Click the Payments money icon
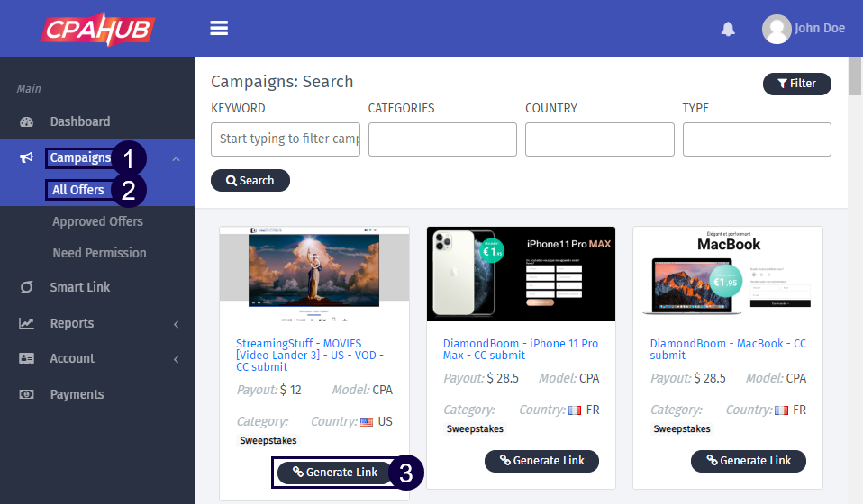The height and width of the screenshot is (504, 863). point(27,394)
